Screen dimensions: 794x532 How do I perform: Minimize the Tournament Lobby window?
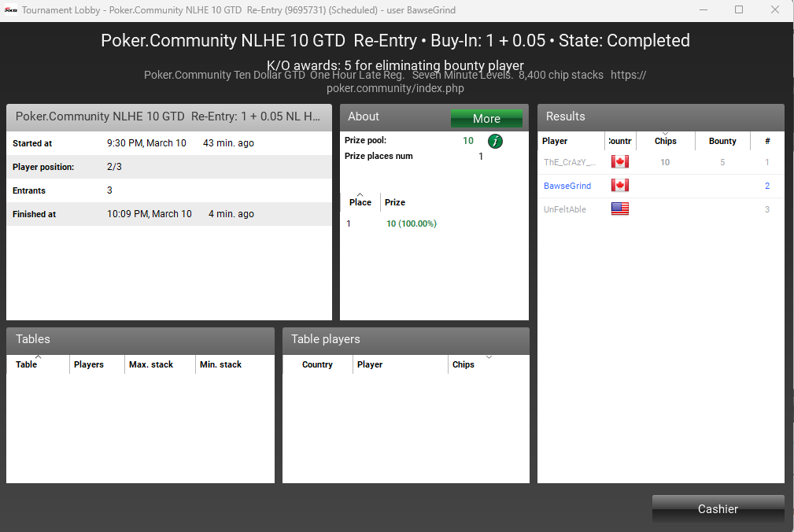704,9
